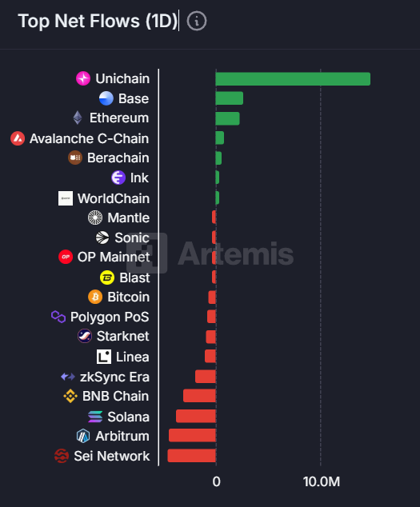Click the info icon beside Top Net Flows

pyautogui.click(x=197, y=22)
